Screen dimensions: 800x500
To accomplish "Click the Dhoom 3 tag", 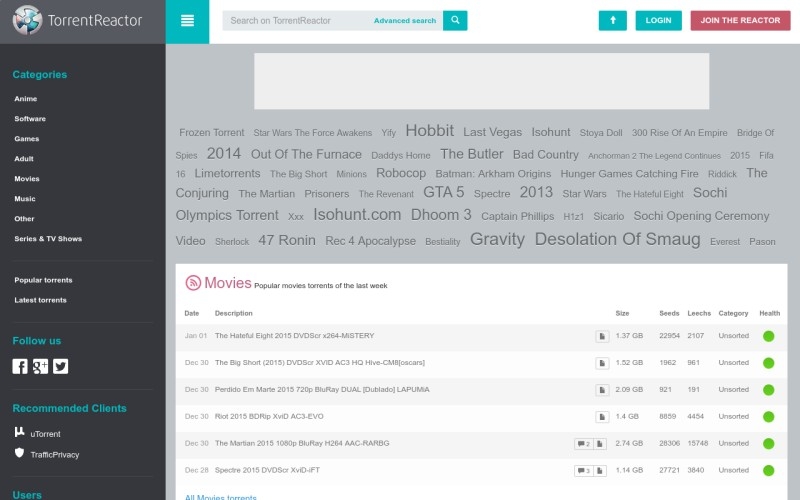I will click(x=441, y=215).
